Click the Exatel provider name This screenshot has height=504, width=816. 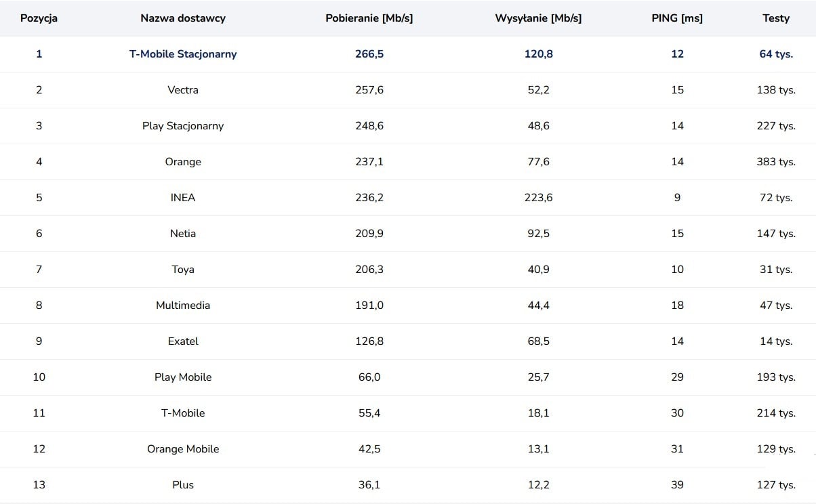click(183, 341)
